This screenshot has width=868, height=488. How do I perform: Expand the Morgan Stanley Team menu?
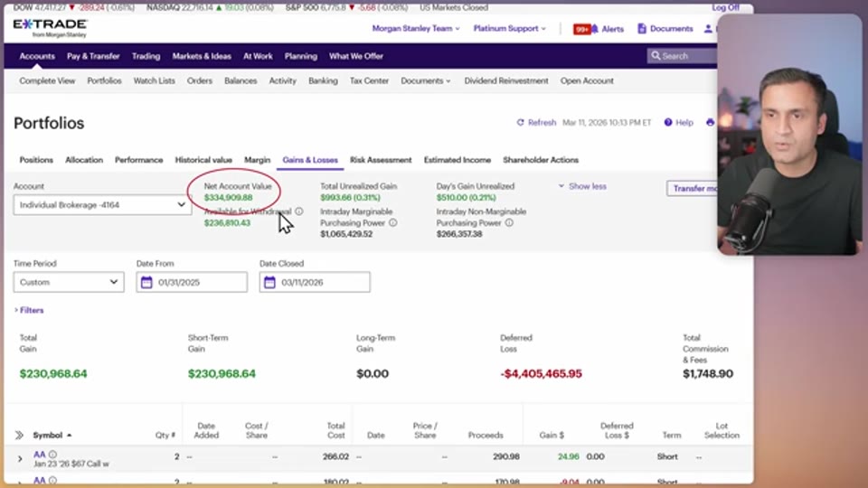pyautogui.click(x=416, y=28)
